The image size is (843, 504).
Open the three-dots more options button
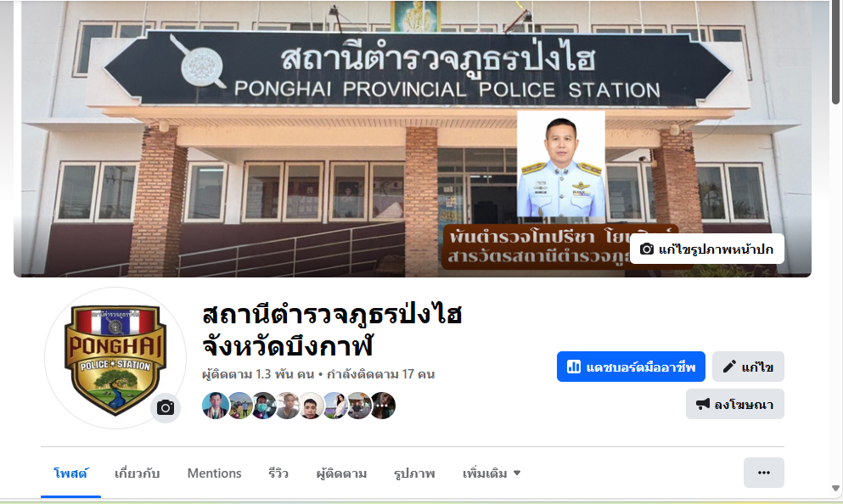click(x=764, y=473)
